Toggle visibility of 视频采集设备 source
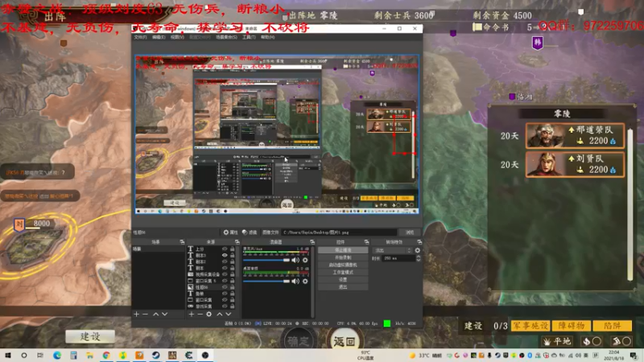This screenshot has height=362, width=644. point(225,274)
